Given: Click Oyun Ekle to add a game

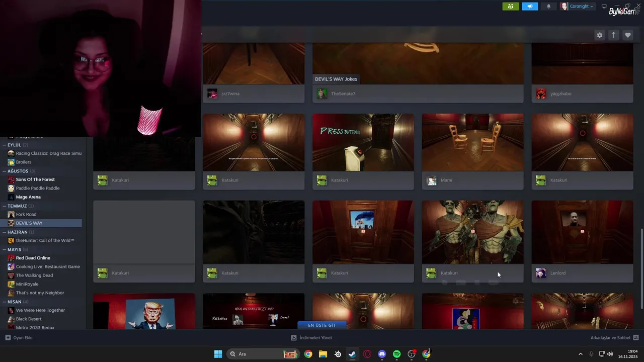Looking at the screenshot, I should click(x=19, y=338).
